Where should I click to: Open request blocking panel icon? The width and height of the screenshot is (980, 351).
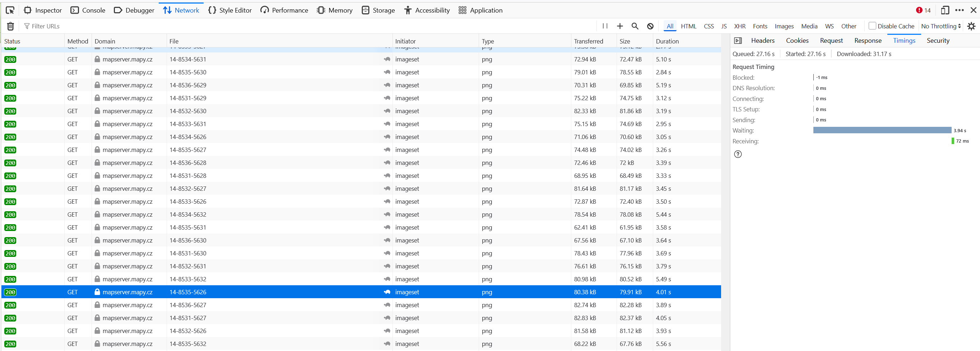650,26
